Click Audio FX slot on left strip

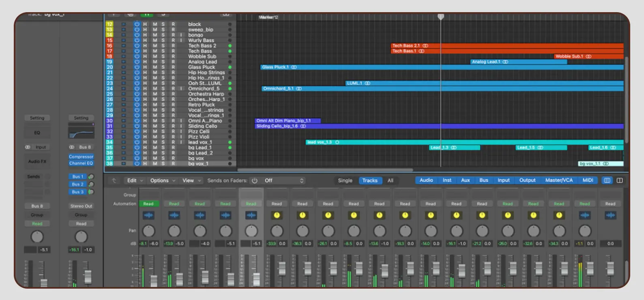(x=37, y=161)
